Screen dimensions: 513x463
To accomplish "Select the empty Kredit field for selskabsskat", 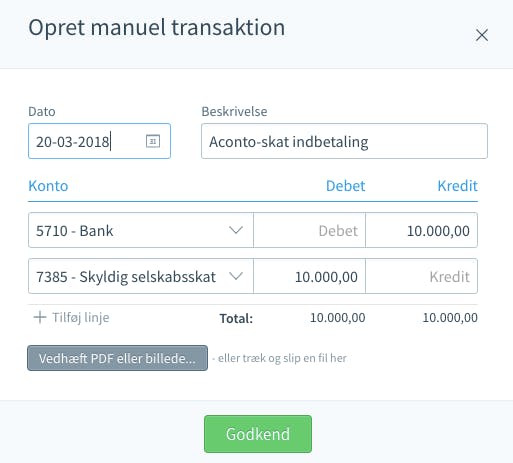I will [x=421, y=276].
